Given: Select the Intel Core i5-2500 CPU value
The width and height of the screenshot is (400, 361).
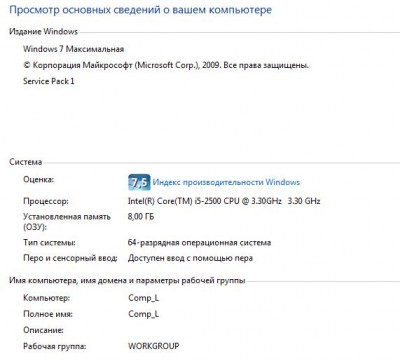Looking at the screenshot, I should click(x=224, y=201).
